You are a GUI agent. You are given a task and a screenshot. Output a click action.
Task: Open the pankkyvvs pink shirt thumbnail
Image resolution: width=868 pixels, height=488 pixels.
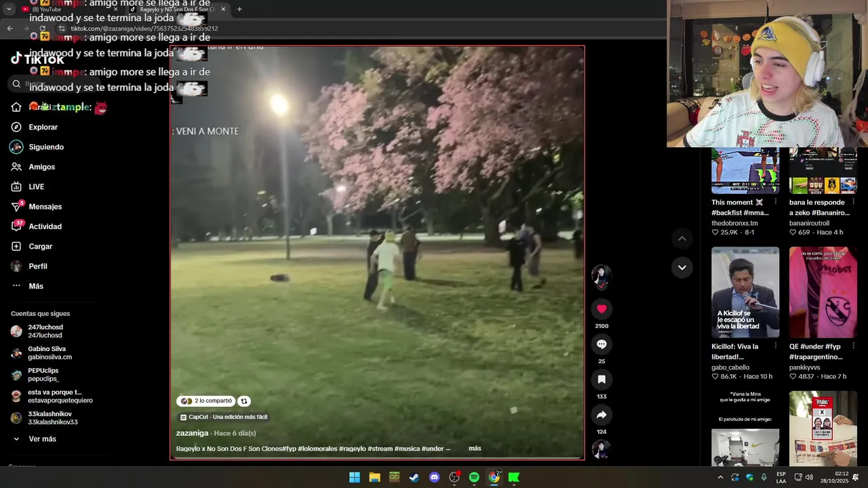(x=823, y=292)
